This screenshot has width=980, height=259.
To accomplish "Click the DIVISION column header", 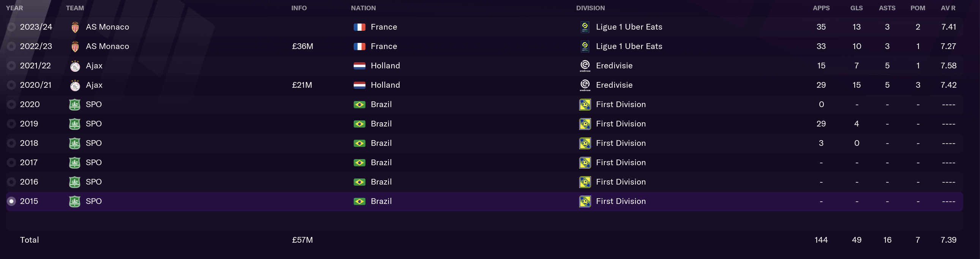I will coord(590,8).
